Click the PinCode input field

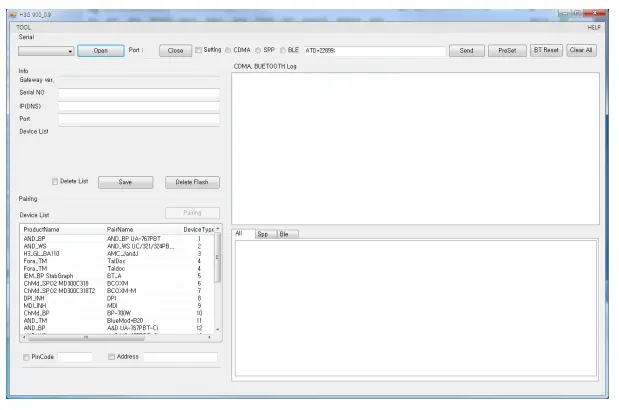pyautogui.click(x=75, y=357)
